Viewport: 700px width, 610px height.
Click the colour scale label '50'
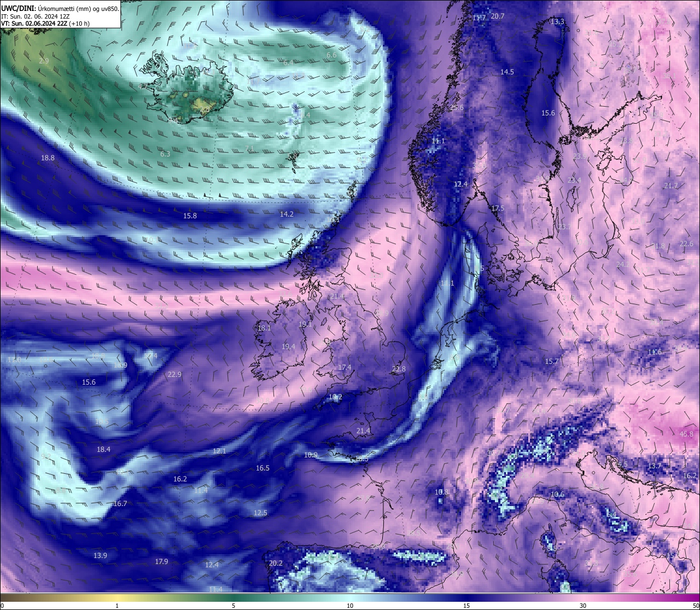[696, 606]
